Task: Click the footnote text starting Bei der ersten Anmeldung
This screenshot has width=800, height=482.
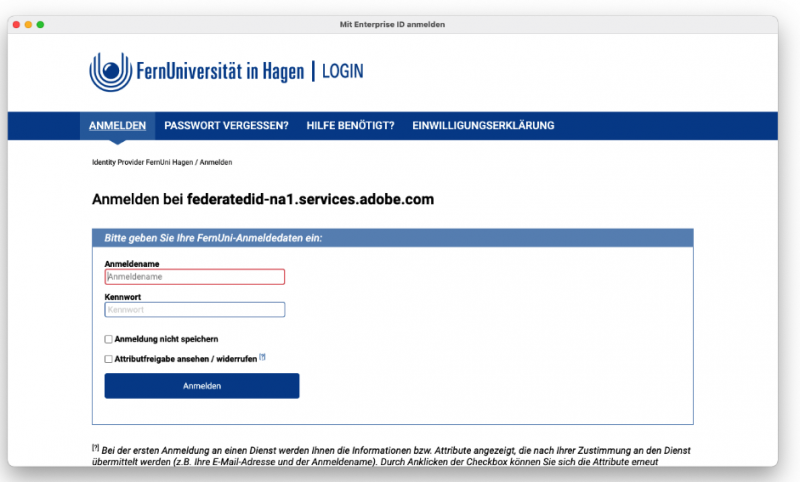Action: (x=391, y=455)
